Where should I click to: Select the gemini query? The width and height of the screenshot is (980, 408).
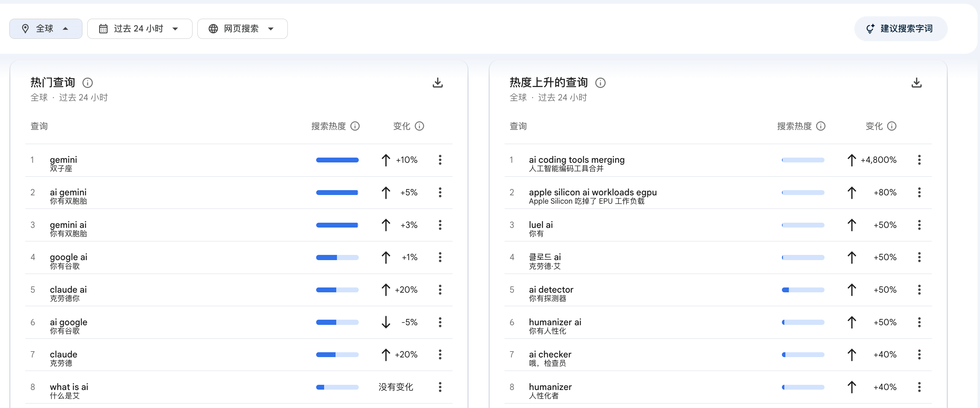coord(63,160)
